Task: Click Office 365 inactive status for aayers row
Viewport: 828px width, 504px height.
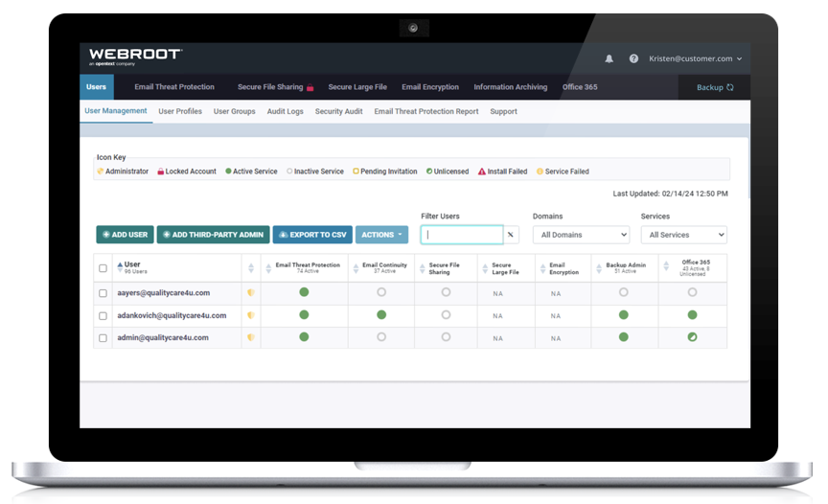Action: pos(692,292)
